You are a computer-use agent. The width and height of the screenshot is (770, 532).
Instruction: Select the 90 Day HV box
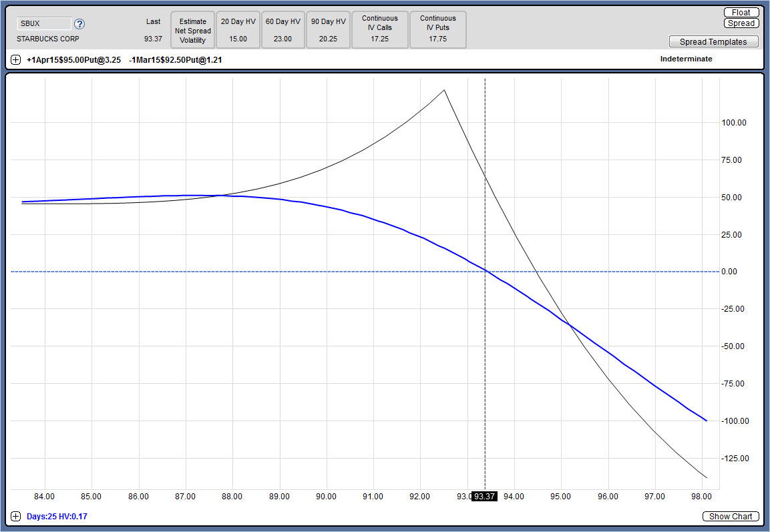[328, 30]
